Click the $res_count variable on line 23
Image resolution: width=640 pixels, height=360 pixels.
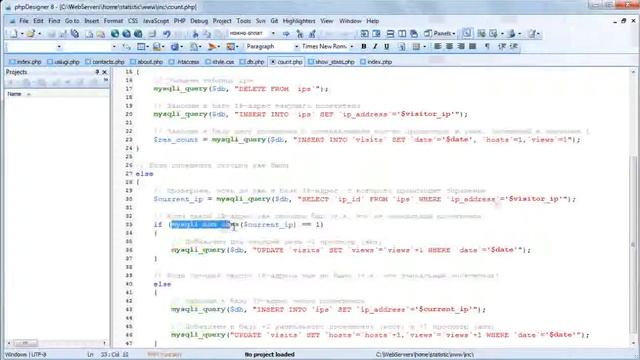coord(175,140)
